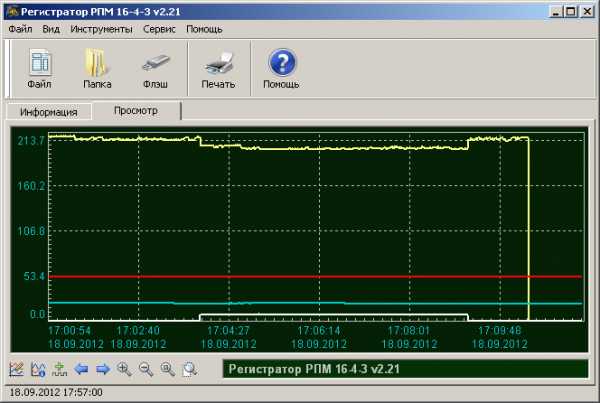600x403 pixels.
Task: Open the Вид menu
Action: click(x=51, y=29)
